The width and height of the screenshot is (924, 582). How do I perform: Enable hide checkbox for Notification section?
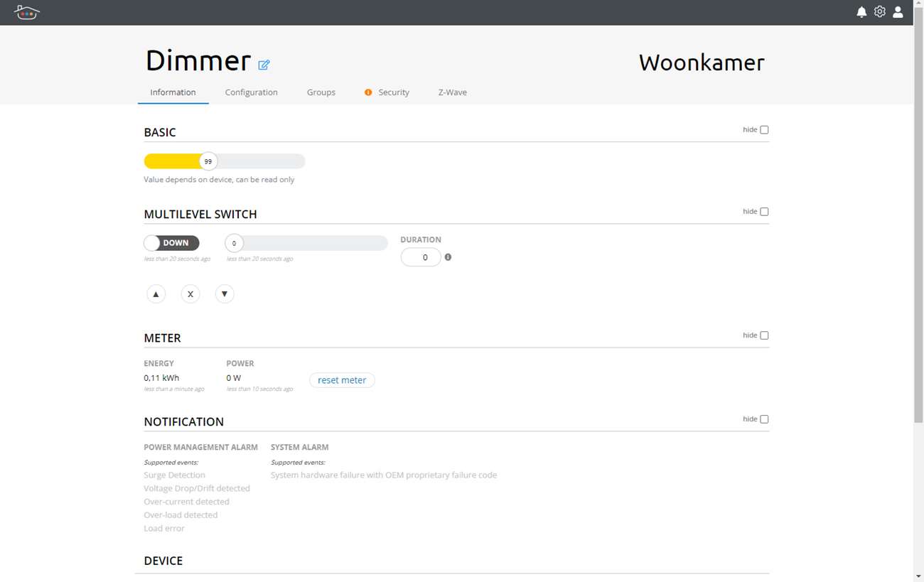[764, 419]
